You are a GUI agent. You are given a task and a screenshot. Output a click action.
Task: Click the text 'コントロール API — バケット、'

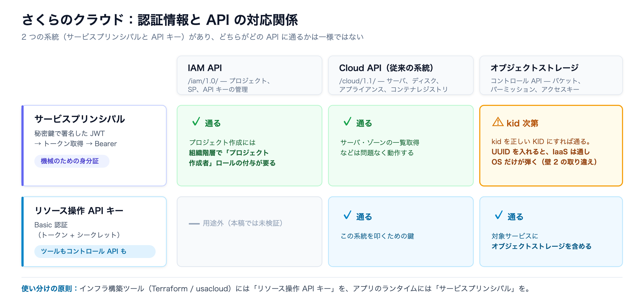(536, 81)
